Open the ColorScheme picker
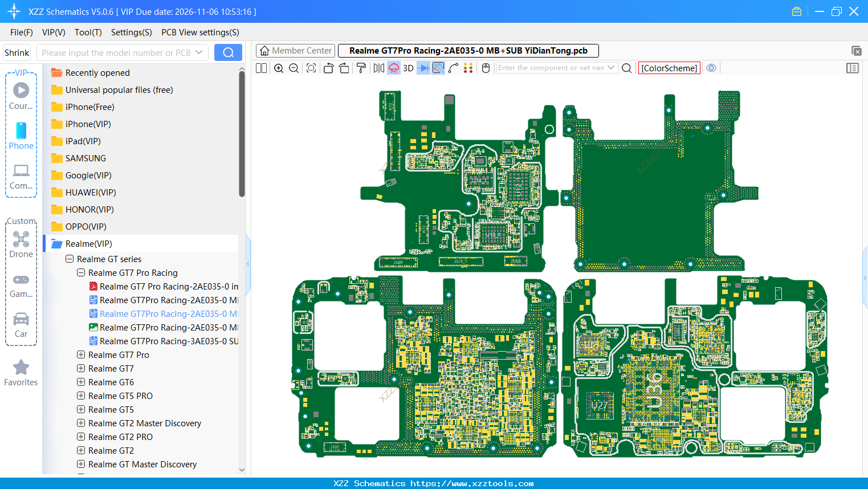This screenshot has width=868, height=489. tap(669, 68)
